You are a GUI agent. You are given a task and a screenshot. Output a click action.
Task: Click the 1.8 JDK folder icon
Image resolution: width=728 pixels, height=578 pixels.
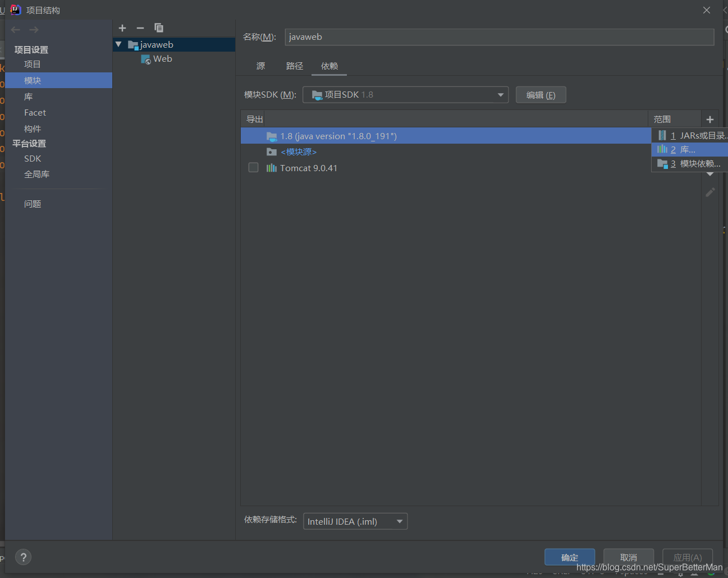(x=272, y=136)
